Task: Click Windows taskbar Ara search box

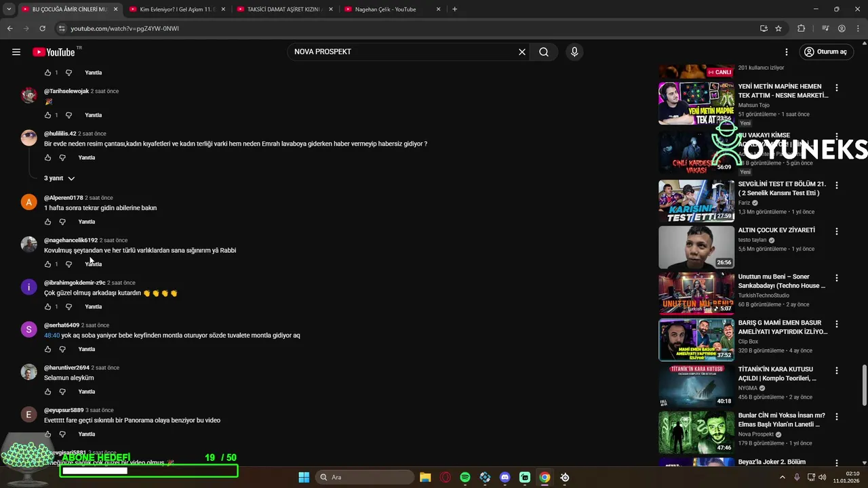Action: 366,477
